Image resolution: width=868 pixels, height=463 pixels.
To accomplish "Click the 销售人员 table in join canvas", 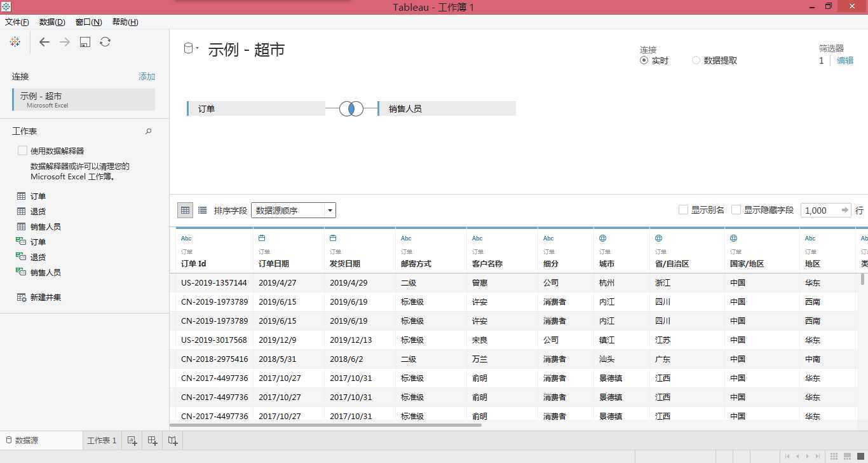I will (447, 109).
